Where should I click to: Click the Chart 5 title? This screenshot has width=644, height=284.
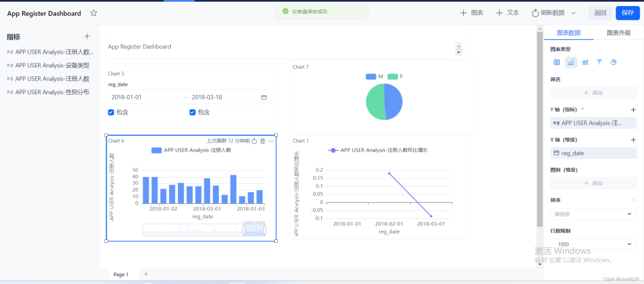116,74
